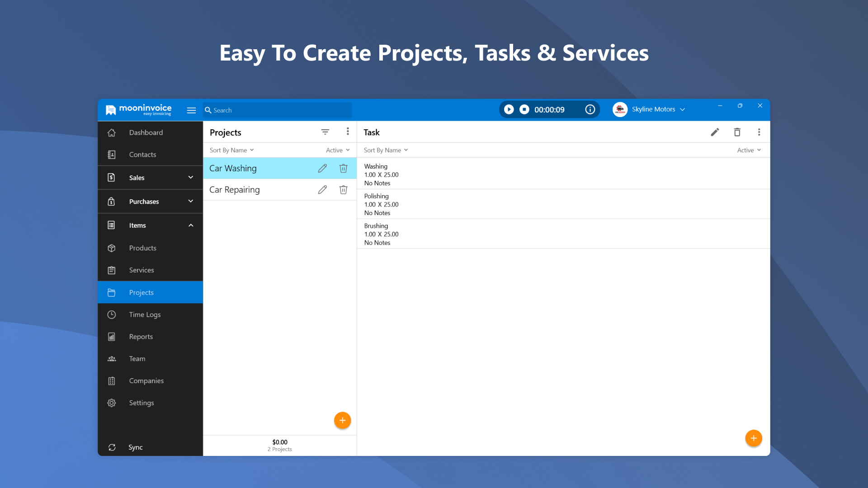Select the Services menu item
The image size is (868, 488).
141,270
